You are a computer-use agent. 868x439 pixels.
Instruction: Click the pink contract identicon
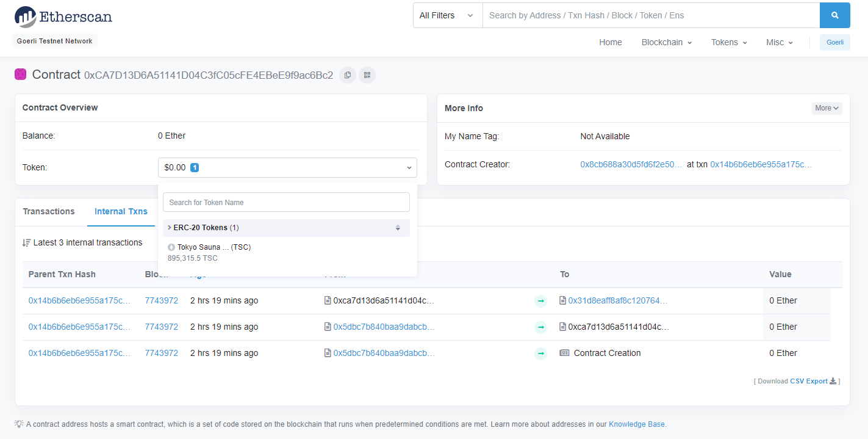coord(21,74)
